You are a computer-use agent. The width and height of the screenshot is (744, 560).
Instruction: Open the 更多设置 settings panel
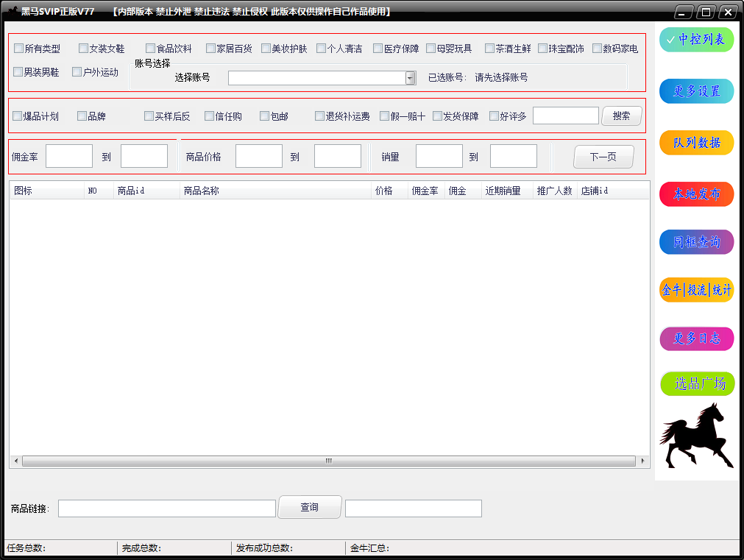(x=695, y=91)
